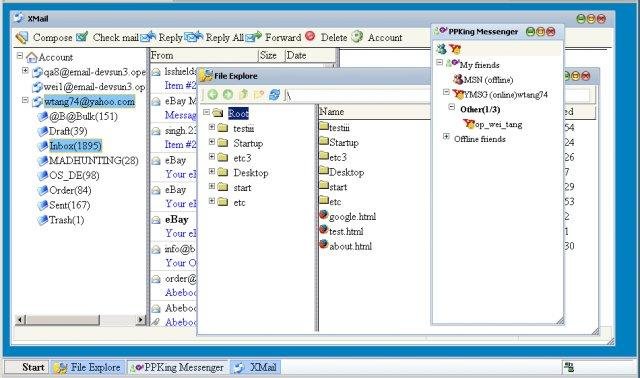Click the right scroll arrow in account pane
Screen dimensions: 640x378
click(x=140, y=320)
